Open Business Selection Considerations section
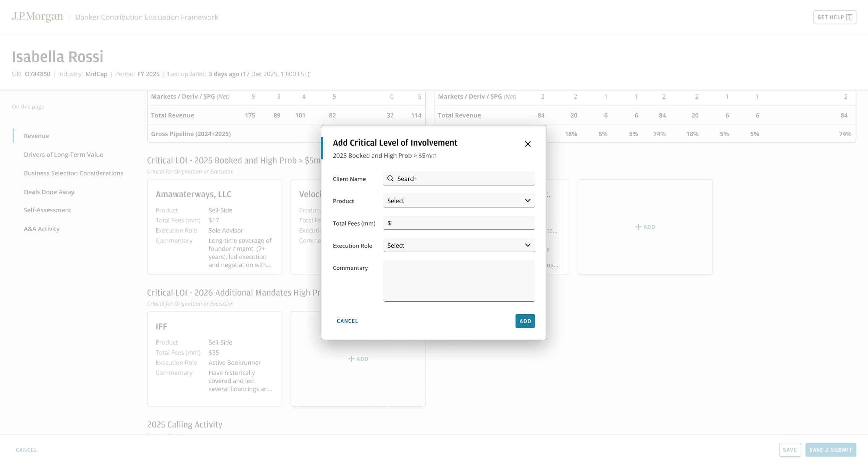The height and width of the screenshot is (465, 868). [74, 173]
